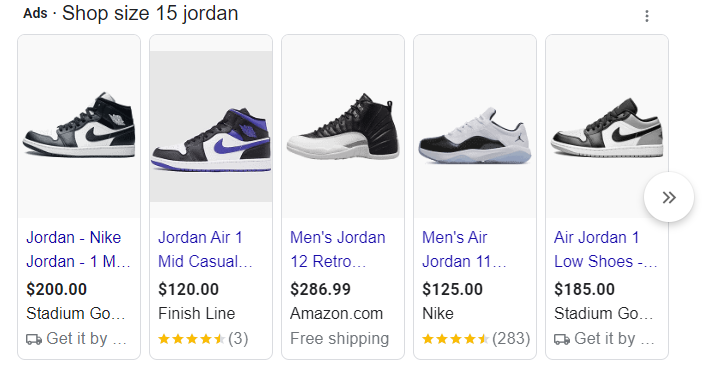Click the next arrow to show more shoes
This screenshot has height=368, width=707.
tap(669, 197)
